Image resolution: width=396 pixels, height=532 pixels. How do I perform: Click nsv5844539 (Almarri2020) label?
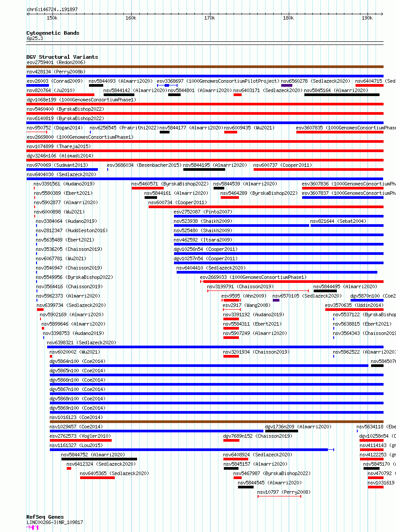point(245,184)
